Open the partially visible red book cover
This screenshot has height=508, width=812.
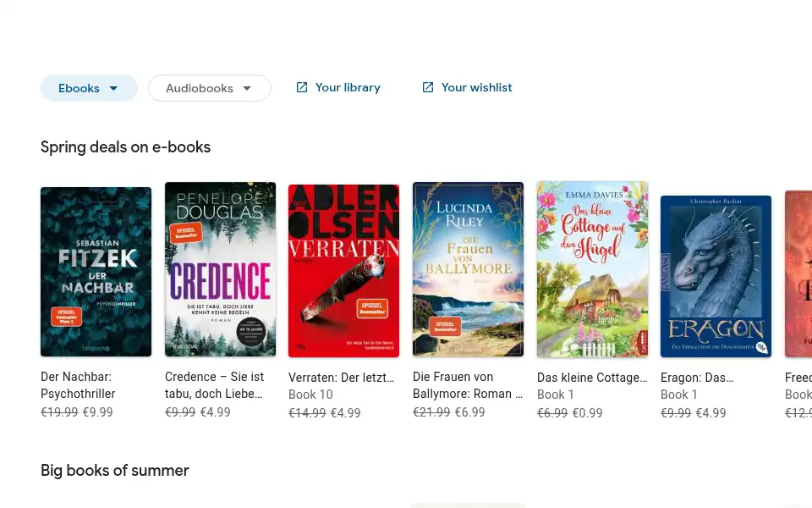(798, 273)
